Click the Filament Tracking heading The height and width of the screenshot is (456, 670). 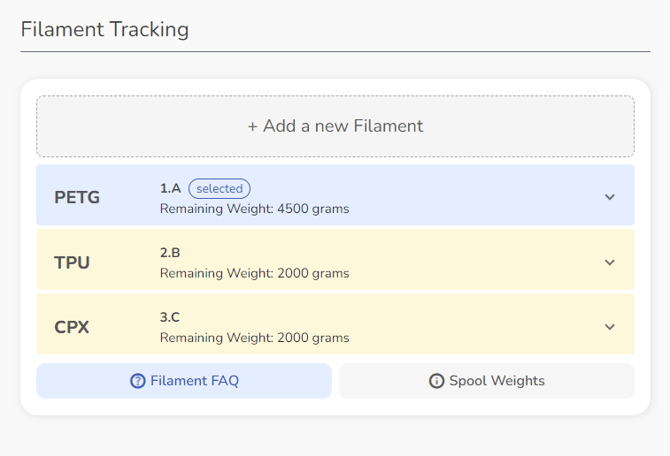105,29
